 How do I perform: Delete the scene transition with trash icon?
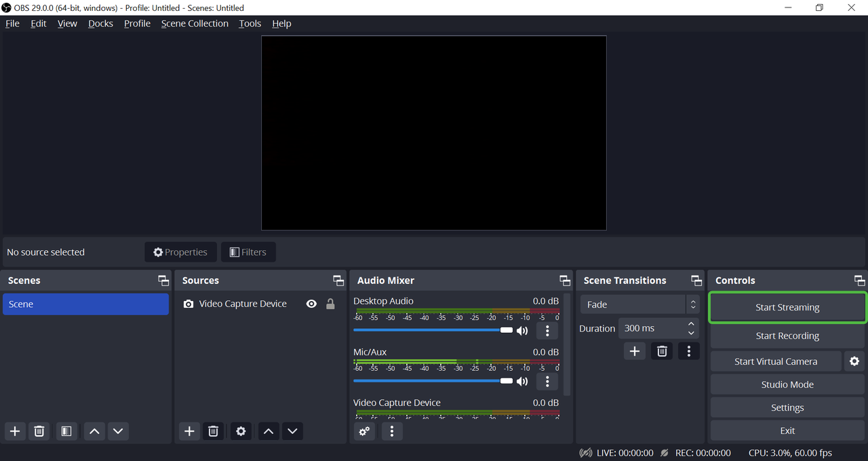662,351
